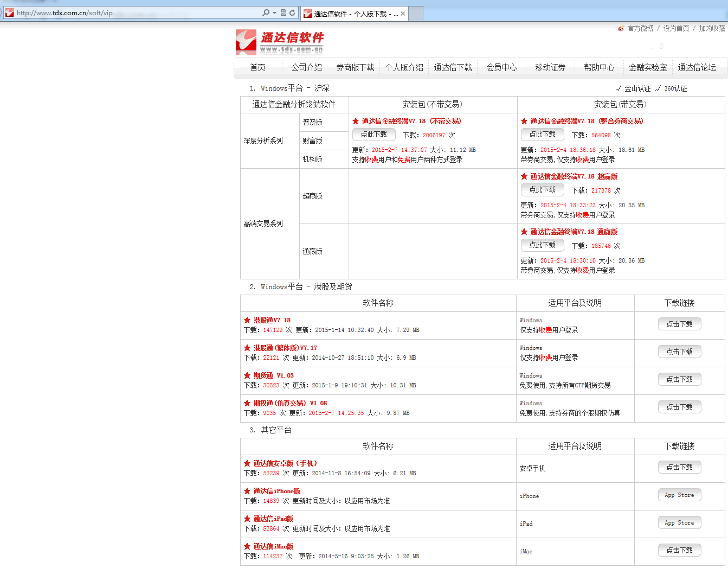Click 点此下载 for 通赢版 package
Screen dimensions: 728x568
543,245
